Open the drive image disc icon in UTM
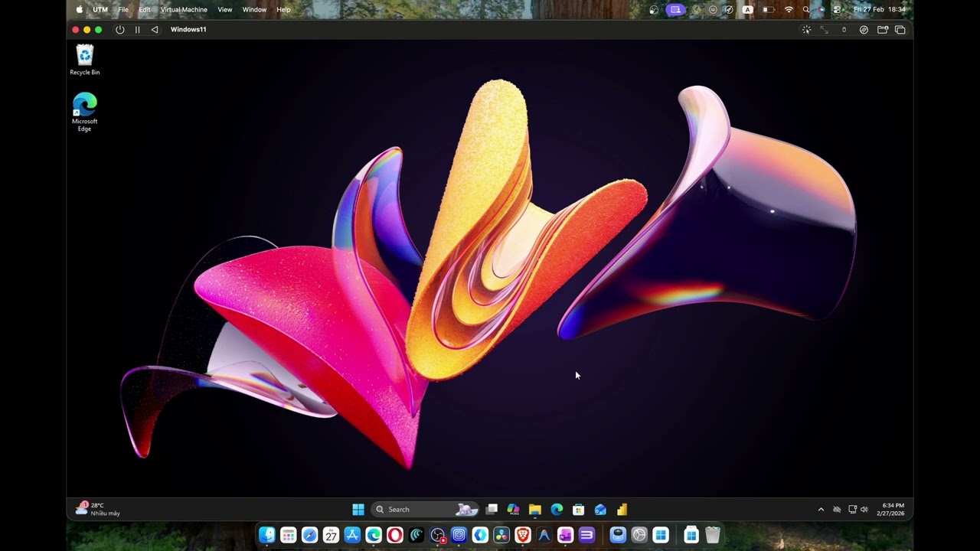Screen dimensions: 980x551 click(x=864, y=30)
